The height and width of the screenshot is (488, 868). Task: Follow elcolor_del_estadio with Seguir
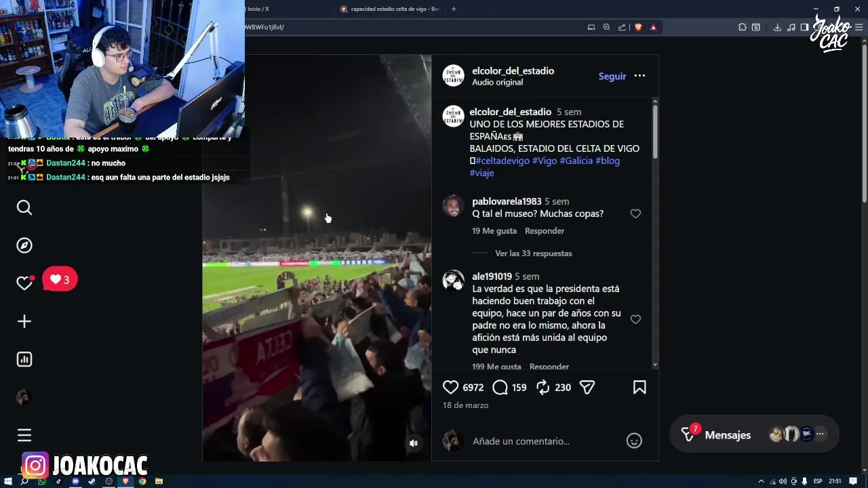coord(612,76)
